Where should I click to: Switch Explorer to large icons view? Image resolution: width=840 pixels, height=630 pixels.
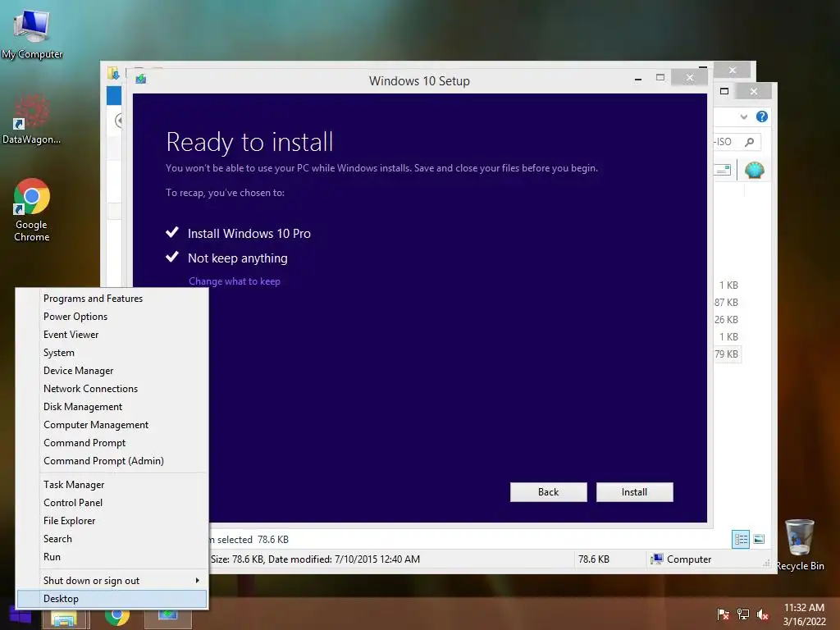click(759, 539)
